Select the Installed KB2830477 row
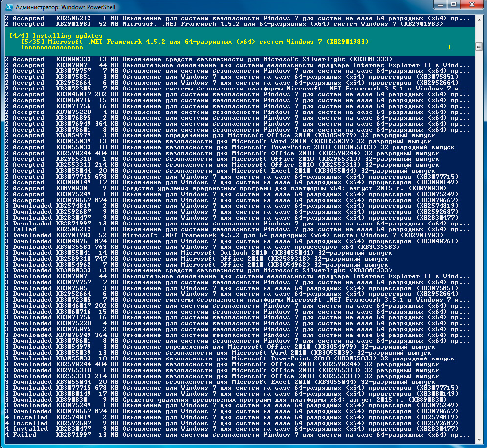Screen dimensions: 487x448 232,429
